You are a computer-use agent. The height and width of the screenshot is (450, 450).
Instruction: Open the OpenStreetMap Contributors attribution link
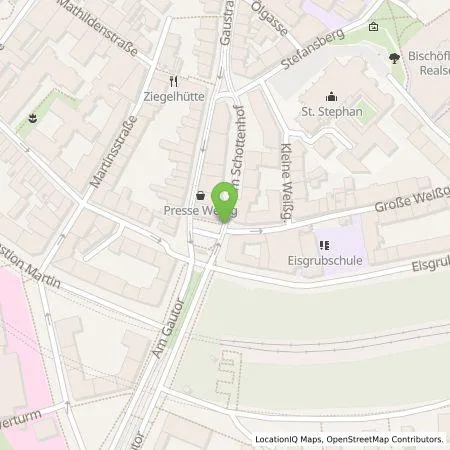click(385, 439)
